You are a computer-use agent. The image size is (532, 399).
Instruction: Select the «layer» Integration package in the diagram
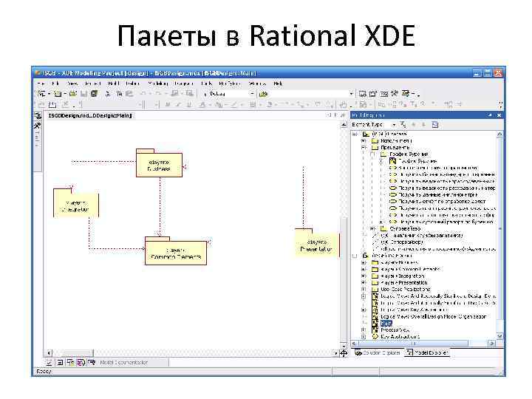click(76, 203)
